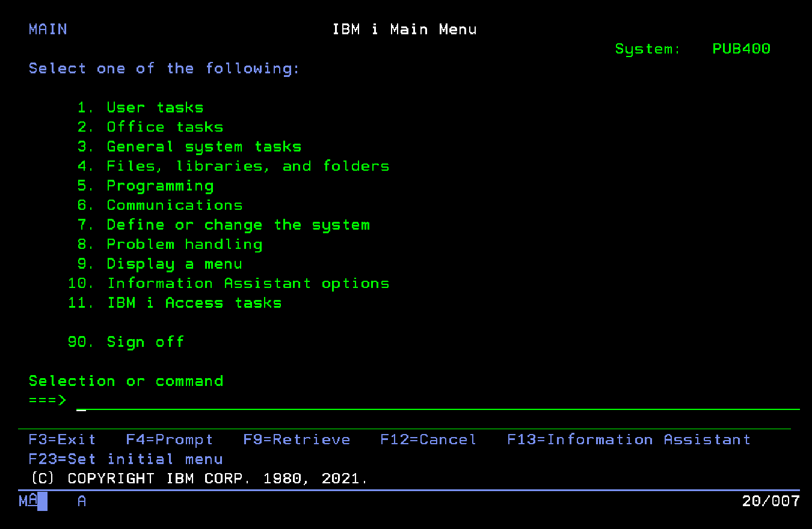The width and height of the screenshot is (812, 529).
Task: Open F13=Information Assistant
Action: [629, 440]
